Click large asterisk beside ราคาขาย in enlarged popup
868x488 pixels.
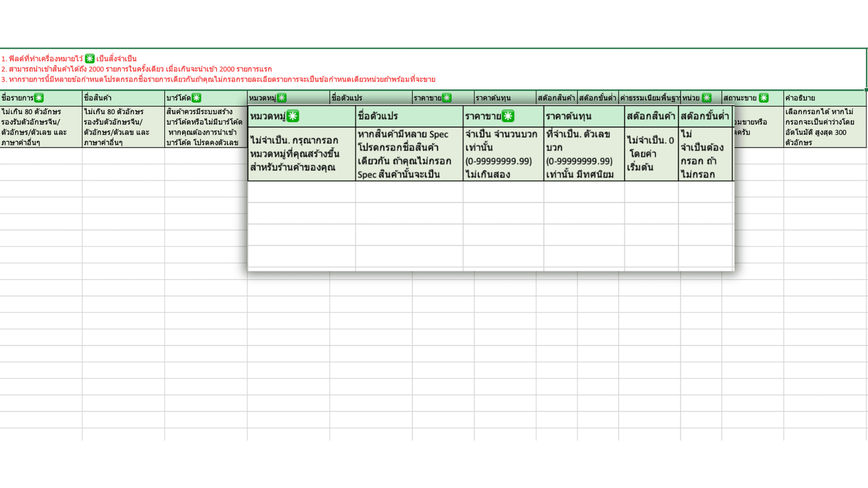tap(508, 116)
